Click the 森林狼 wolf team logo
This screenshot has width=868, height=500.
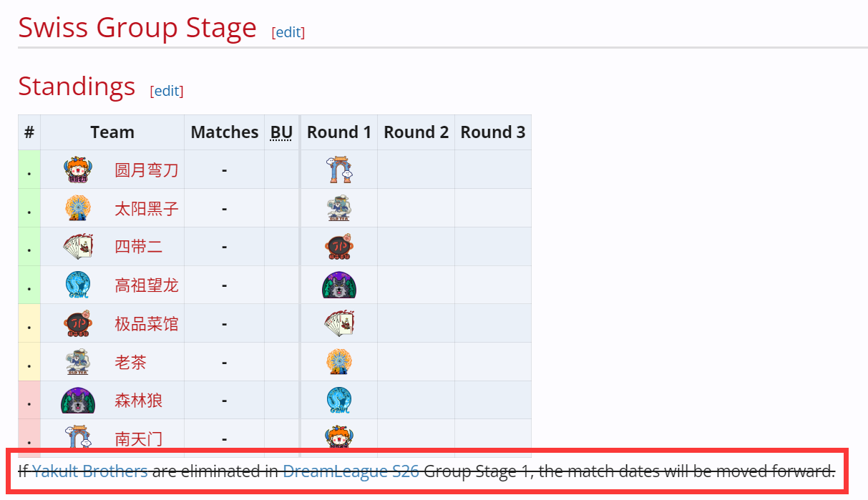77,401
